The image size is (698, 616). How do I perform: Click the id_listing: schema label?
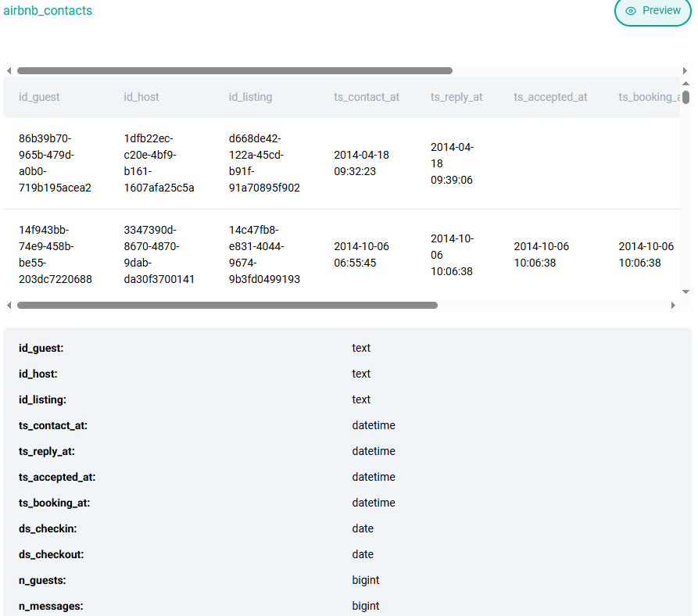click(x=42, y=399)
